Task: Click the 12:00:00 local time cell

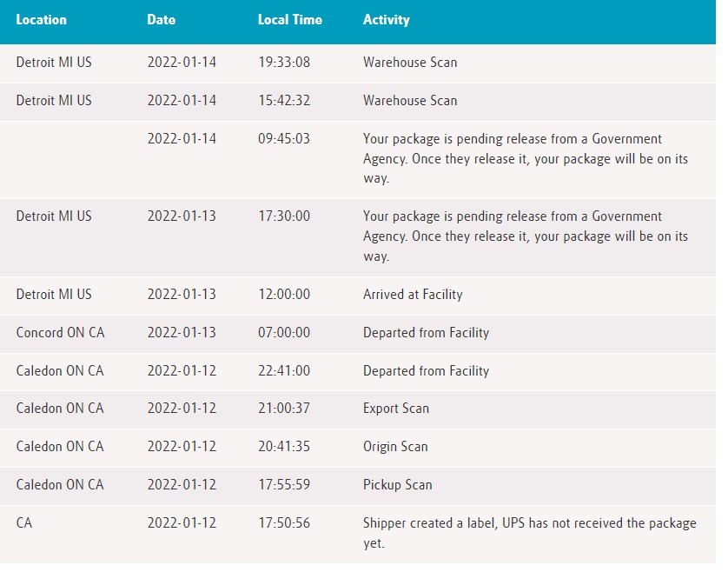Action: coord(284,294)
